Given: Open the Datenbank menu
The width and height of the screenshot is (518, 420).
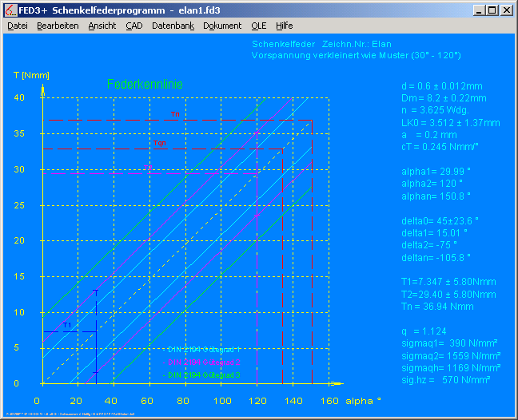Looking at the screenshot, I should click(173, 26).
